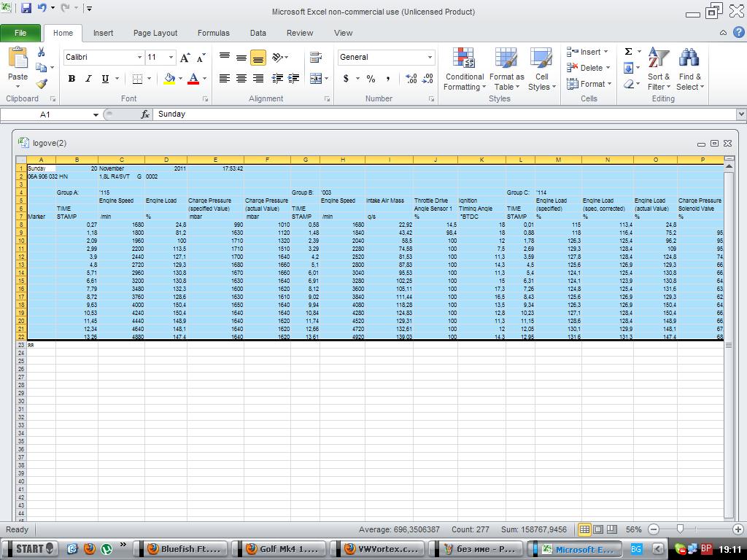Click the Format Painter brush icon

coord(42,84)
